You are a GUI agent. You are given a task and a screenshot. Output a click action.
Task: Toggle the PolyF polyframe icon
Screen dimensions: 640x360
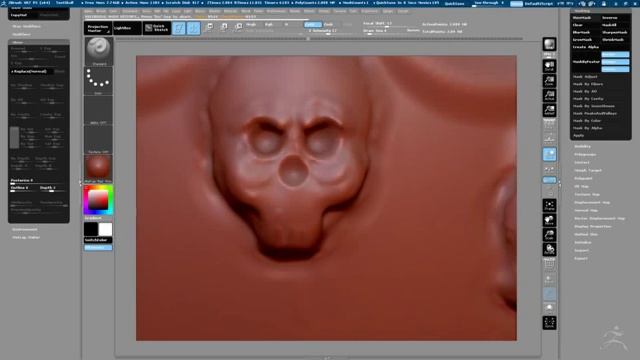click(549, 264)
